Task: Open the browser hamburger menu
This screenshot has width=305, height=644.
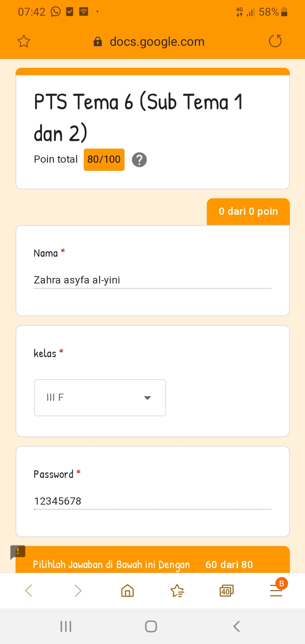Action: pos(276,591)
